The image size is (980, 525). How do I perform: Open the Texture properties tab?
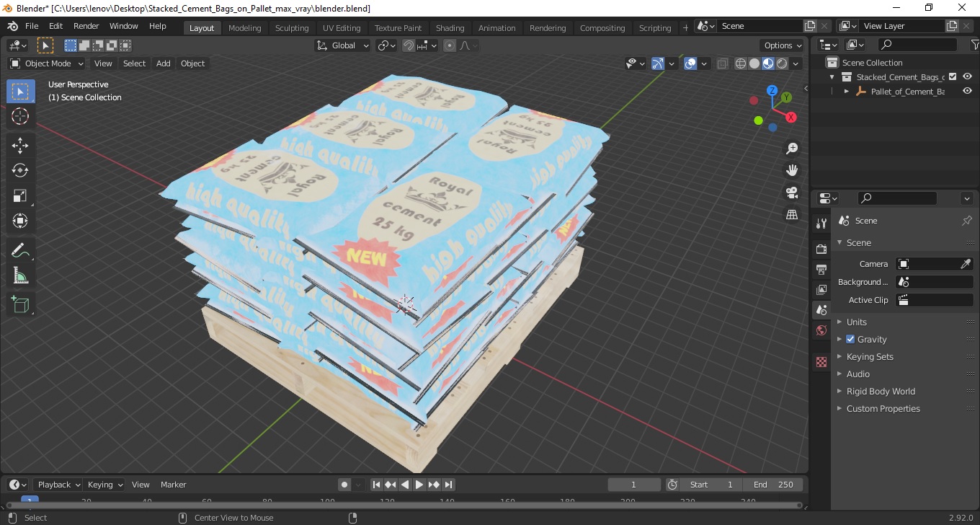click(x=821, y=362)
